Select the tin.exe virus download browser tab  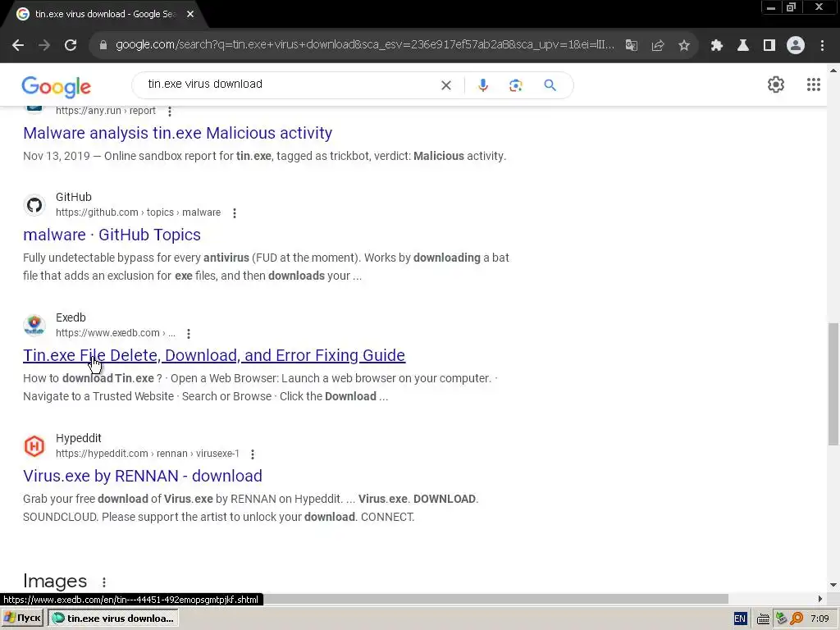tap(104, 14)
